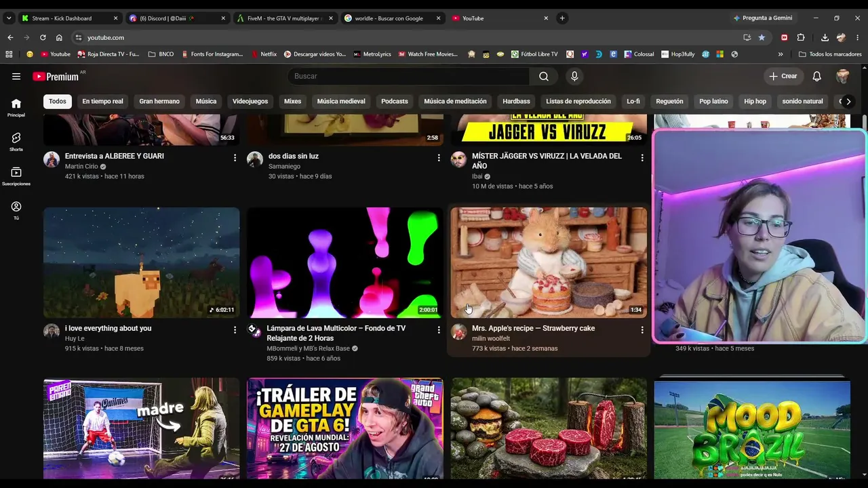
Task: Open Chrome downloads icon
Action: pyautogui.click(x=825, y=37)
